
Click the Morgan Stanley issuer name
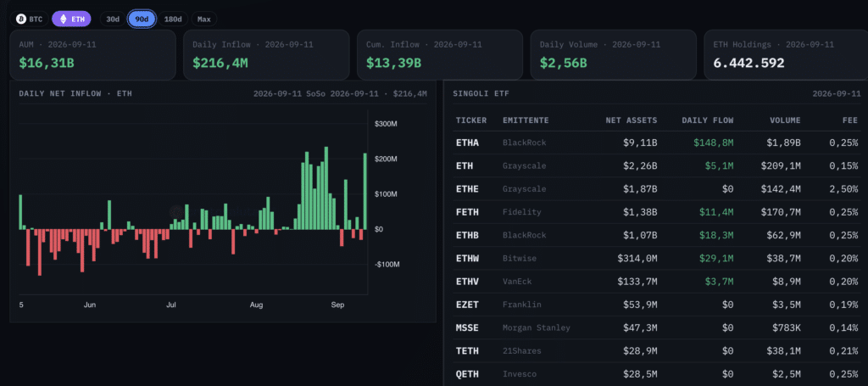[536, 327]
